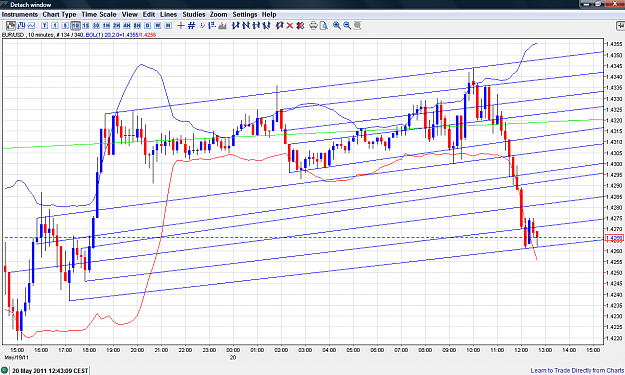Select the candlestick chart type icon

tap(11, 26)
